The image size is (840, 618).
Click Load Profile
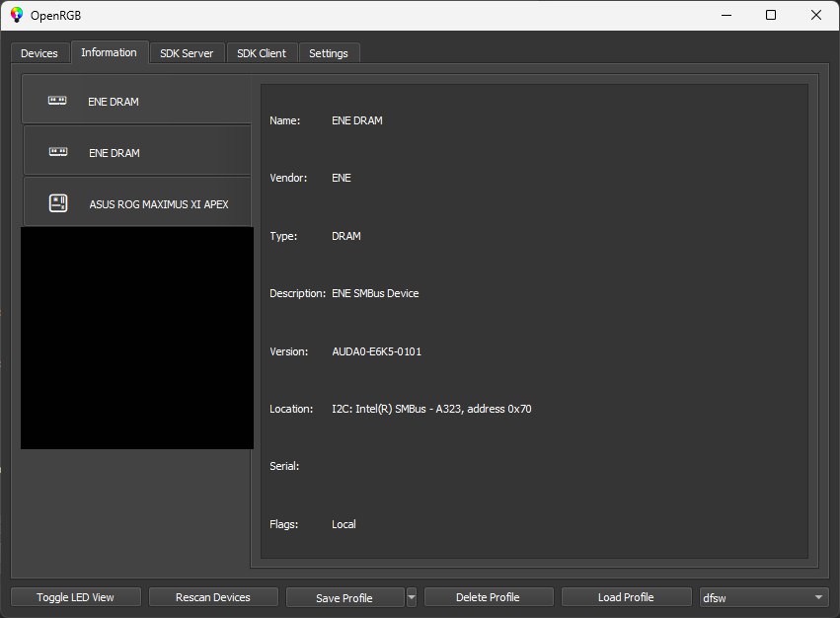tap(626, 597)
